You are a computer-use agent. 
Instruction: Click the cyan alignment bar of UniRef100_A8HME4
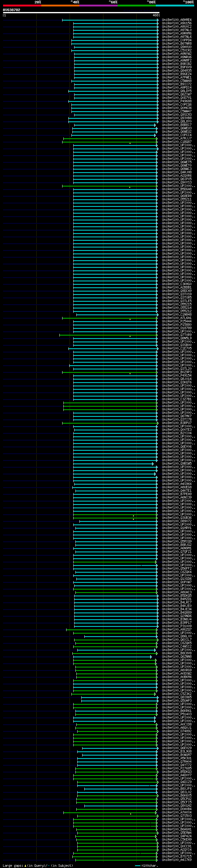pyautogui.click(x=110, y=20)
